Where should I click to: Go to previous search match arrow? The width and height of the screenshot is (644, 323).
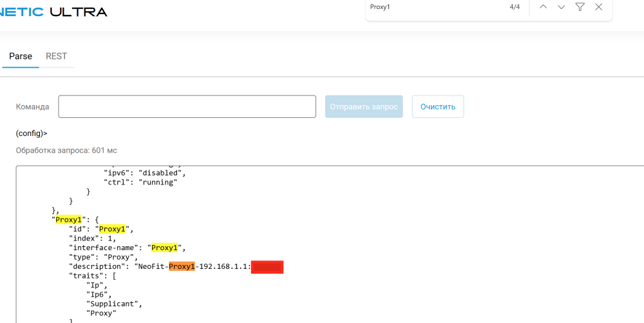click(x=543, y=7)
